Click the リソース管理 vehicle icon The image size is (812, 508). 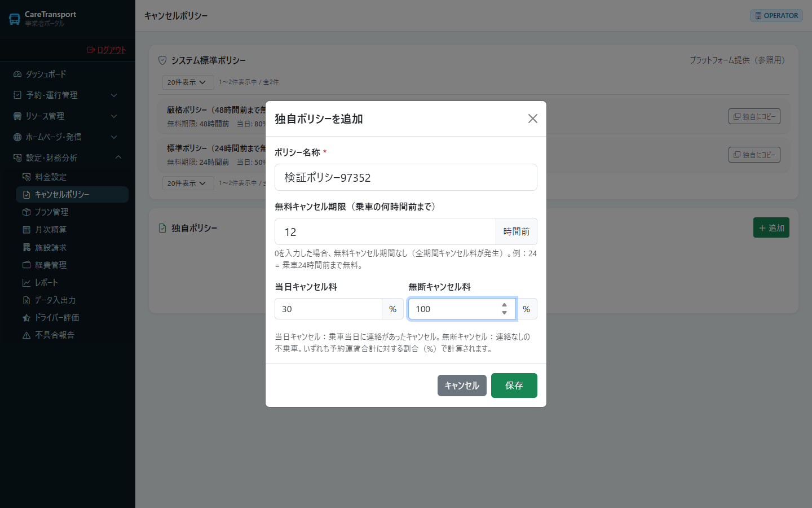[17, 116]
